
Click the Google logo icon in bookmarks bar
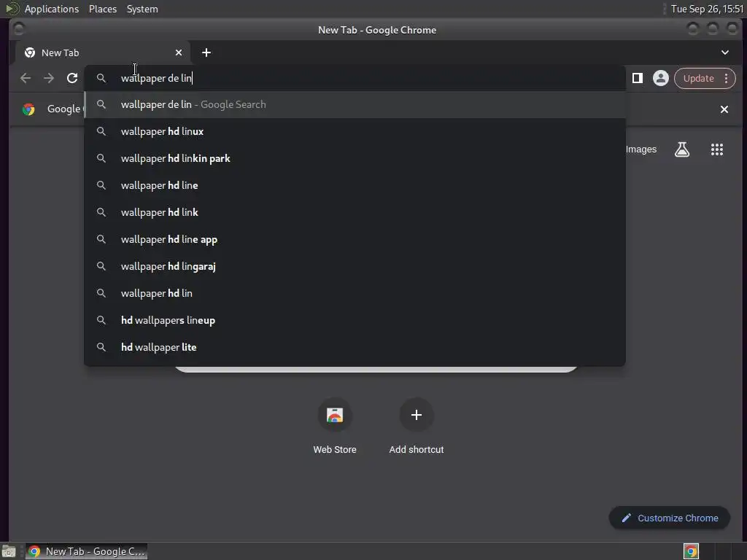point(28,109)
